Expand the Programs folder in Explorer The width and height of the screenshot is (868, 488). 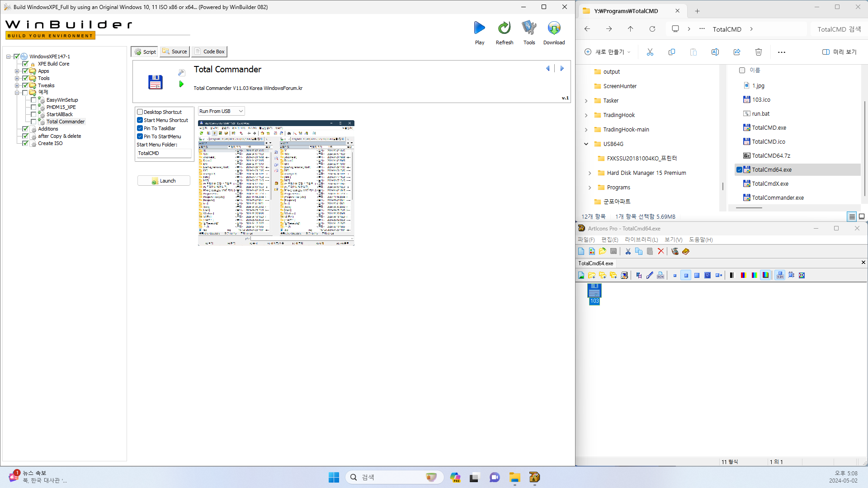point(590,188)
